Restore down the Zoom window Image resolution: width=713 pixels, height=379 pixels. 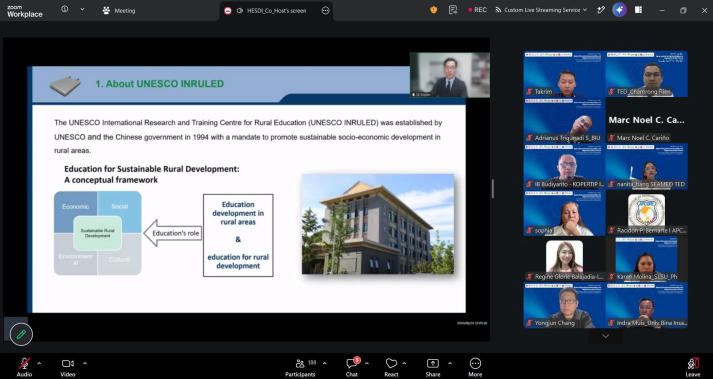(683, 10)
